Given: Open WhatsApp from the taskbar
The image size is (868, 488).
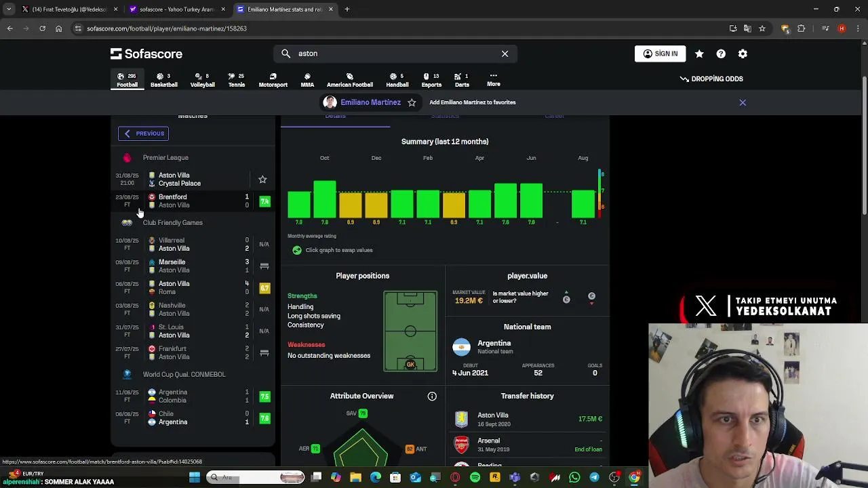Looking at the screenshot, I should point(574,477).
